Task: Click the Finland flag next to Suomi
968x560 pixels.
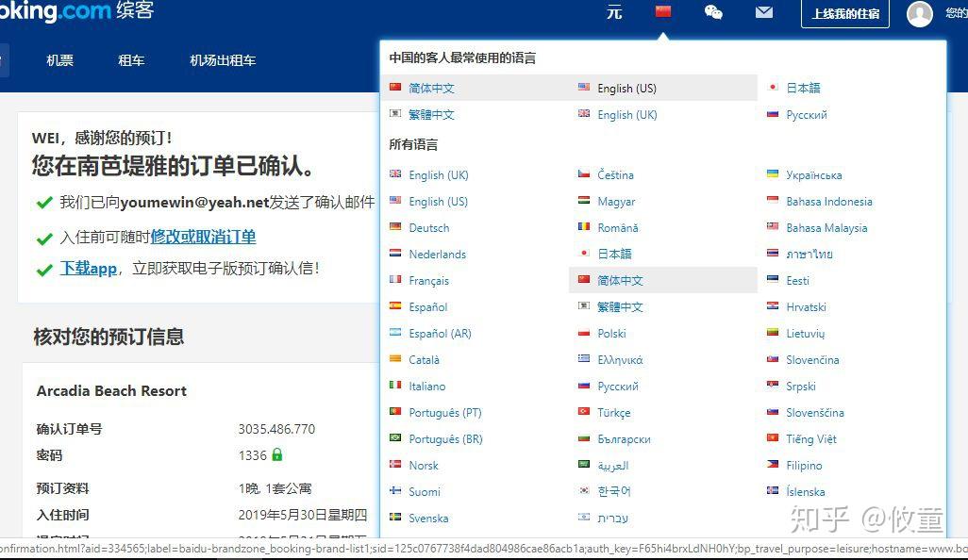Action: tap(395, 491)
